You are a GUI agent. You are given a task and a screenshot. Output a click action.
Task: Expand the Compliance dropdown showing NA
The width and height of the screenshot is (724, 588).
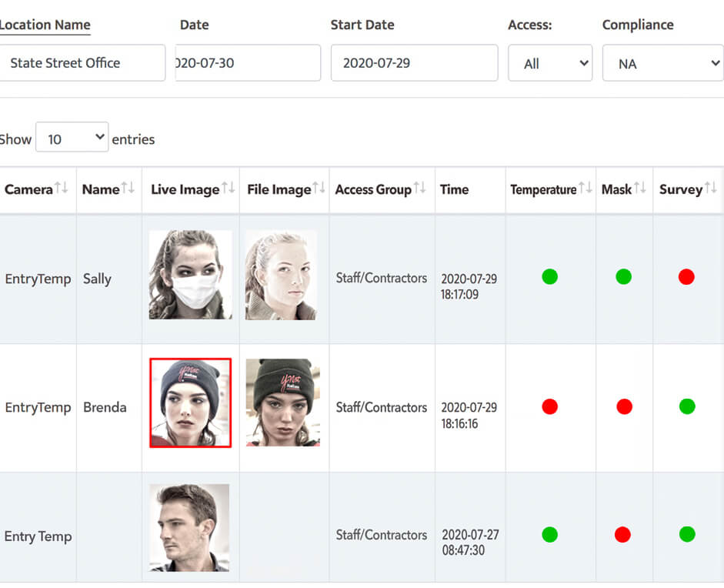pyautogui.click(x=662, y=63)
